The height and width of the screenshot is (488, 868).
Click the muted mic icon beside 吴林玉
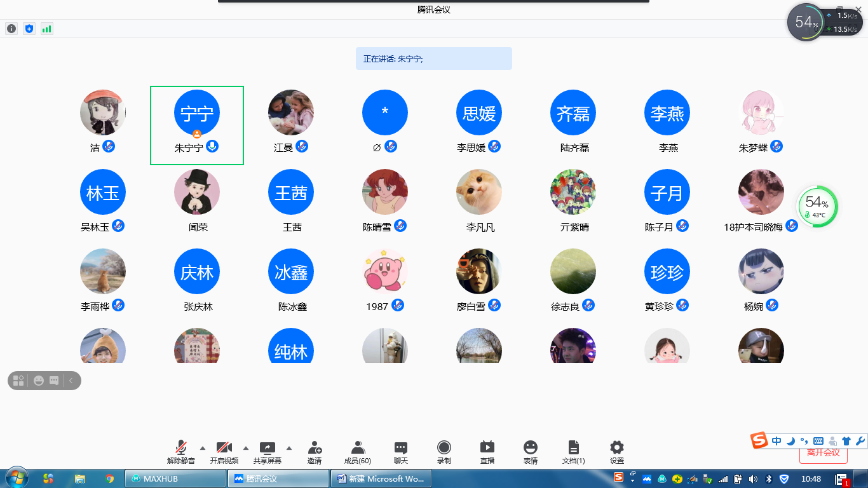[118, 226]
